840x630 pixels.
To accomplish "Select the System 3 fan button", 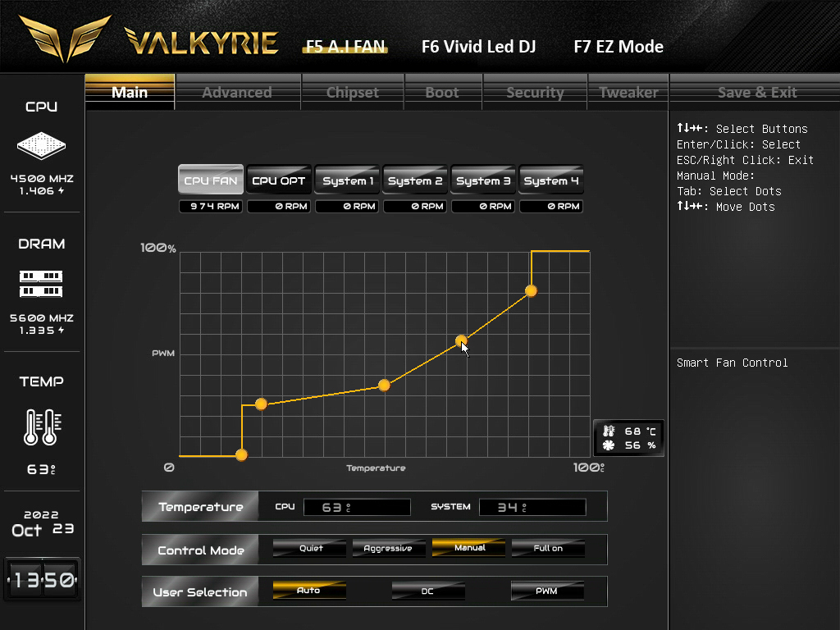I will pos(483,180).
